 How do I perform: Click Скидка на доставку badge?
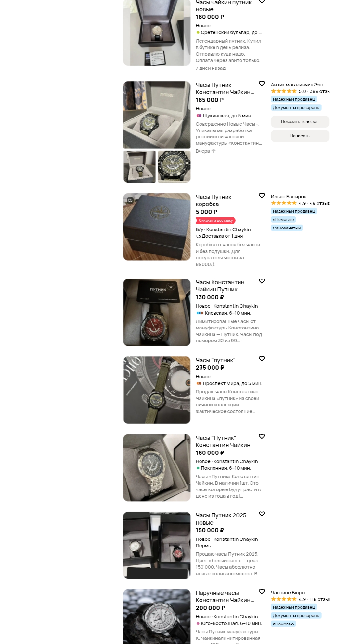[215, 221]
